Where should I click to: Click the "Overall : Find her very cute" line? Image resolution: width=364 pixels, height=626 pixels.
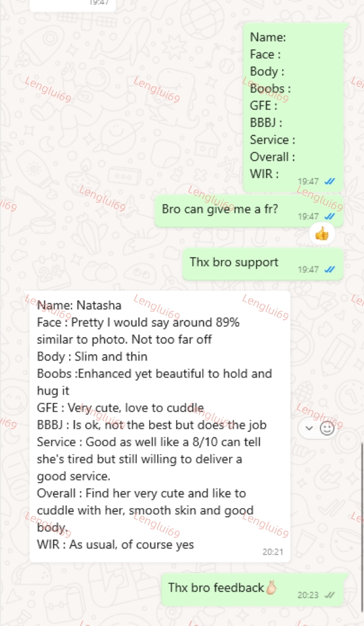[x=141, y=493]
